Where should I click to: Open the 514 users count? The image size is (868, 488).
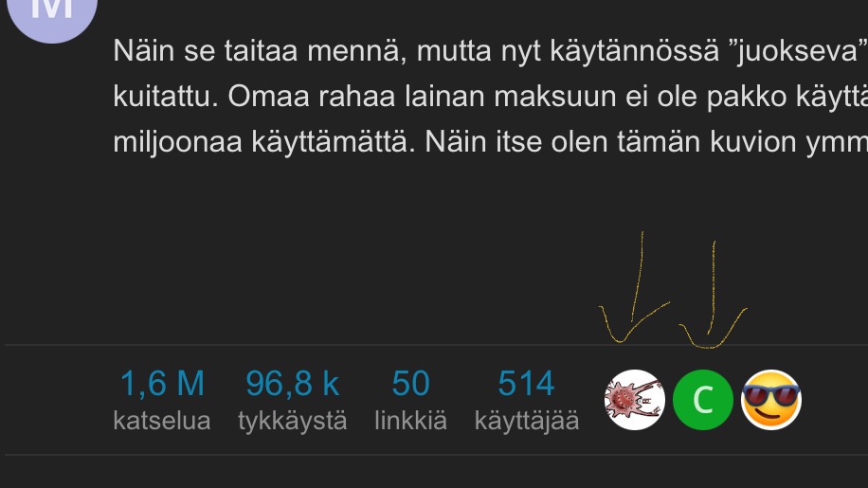pos(527,383)
